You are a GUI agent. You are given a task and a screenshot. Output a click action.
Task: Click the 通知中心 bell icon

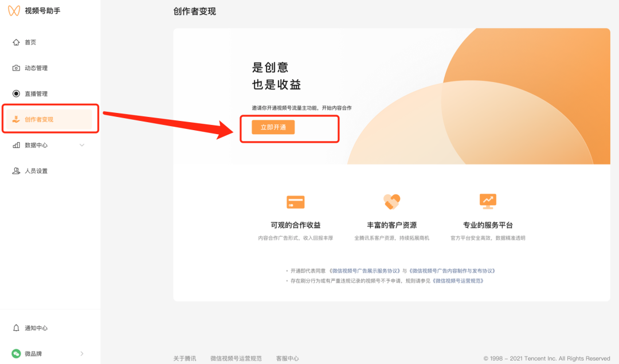tap(16, 328)
